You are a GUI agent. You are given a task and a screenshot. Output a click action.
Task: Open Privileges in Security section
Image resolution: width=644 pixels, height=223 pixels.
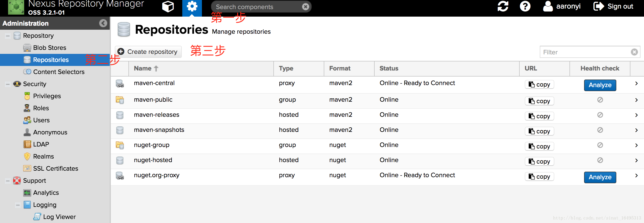pyautogui.click(x=47, y=96)
